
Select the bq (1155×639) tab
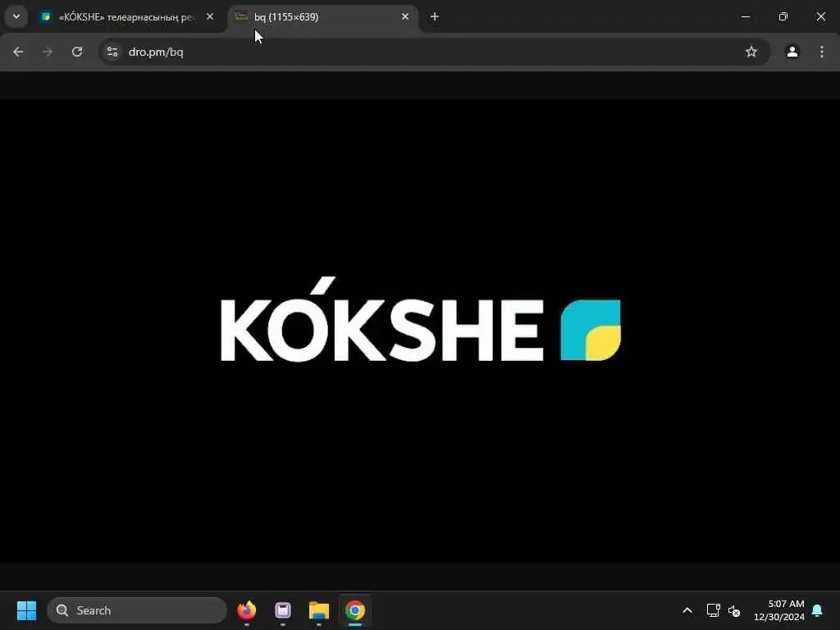click(322, 17)
